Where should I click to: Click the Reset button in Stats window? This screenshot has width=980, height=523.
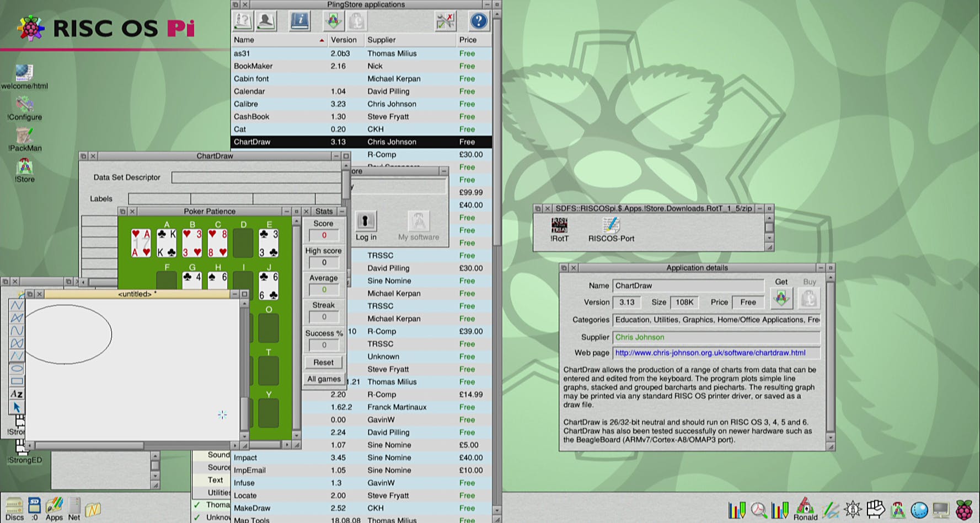coord(324,363)
